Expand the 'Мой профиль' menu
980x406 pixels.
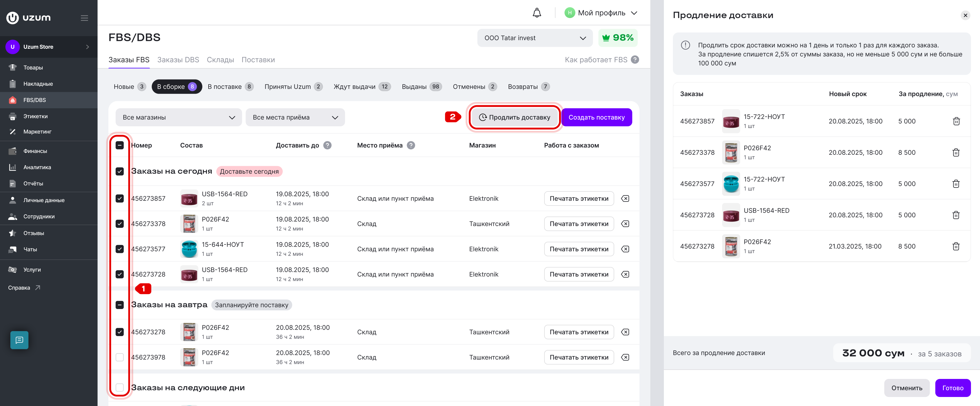pyautogui.click(x=601, y=13)
